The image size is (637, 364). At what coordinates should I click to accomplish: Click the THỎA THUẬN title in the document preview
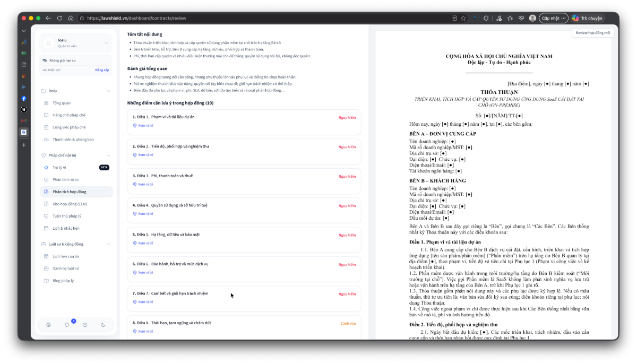point(499,92)
